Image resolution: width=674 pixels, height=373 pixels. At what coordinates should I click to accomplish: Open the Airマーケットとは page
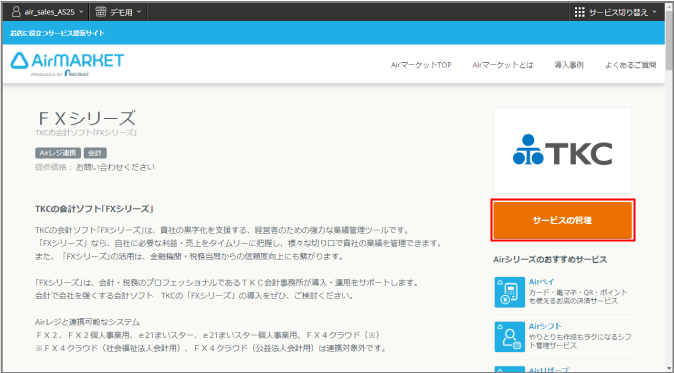(x=502, y=65)
